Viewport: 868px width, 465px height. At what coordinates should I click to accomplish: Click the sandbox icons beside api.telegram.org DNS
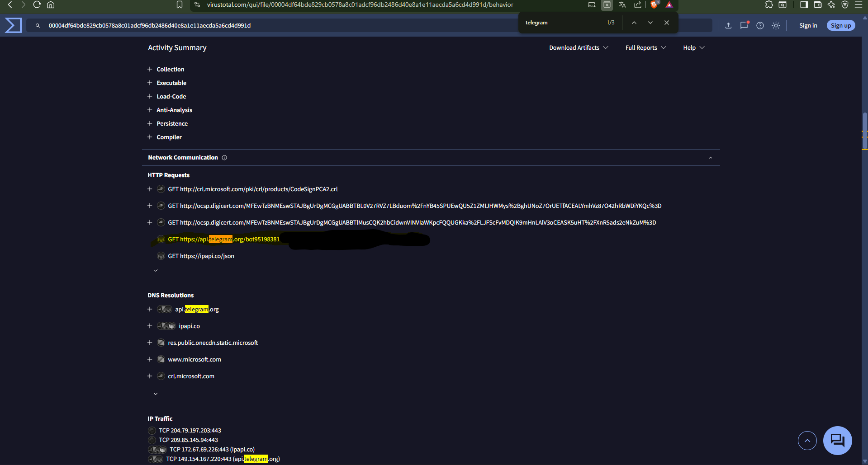pos(164,309)
